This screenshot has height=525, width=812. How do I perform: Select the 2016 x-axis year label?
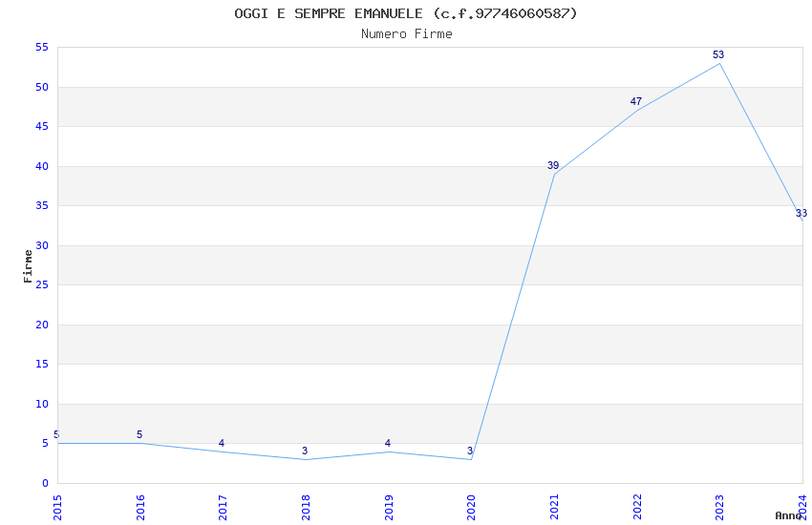pyautogui.click(x=140, y=508)
